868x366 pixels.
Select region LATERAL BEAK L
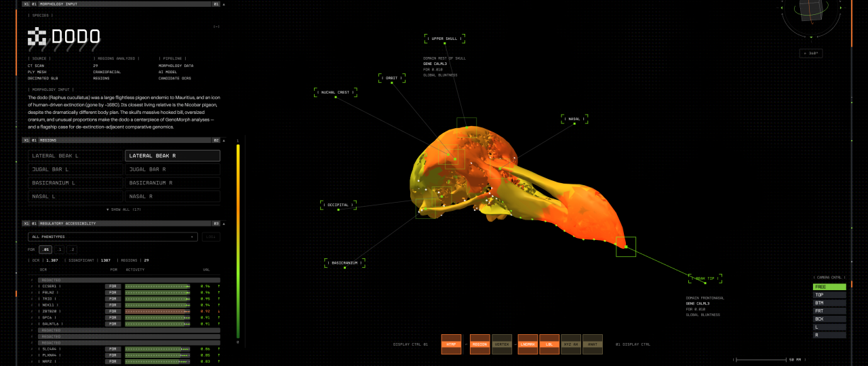tap(76, 156)
